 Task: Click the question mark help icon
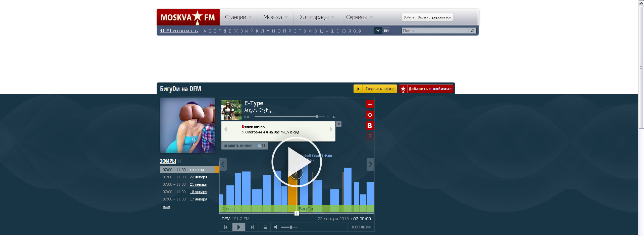point(370,136)
